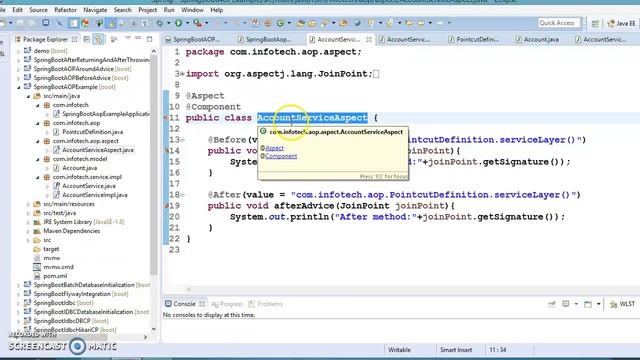Open the Window menu
Screen dimensions: 640x360
pyautogui.click(x=192, y=10)
